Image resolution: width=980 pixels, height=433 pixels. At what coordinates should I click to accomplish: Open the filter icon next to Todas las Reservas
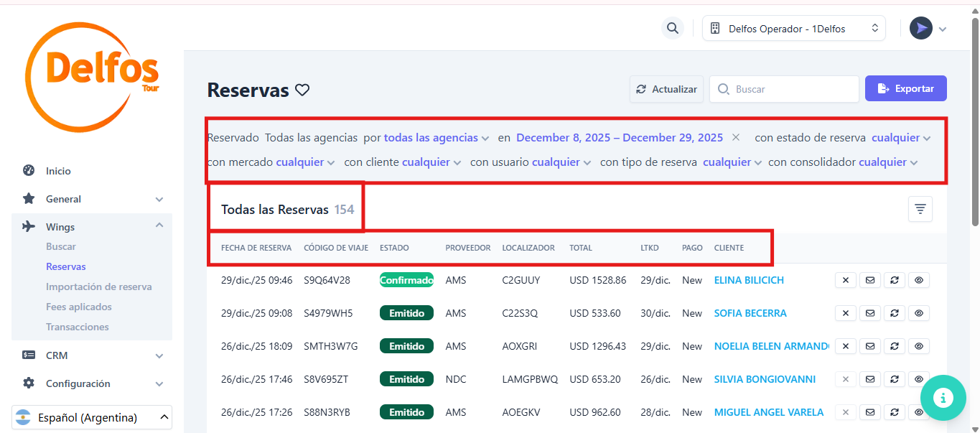coord(920,209)
